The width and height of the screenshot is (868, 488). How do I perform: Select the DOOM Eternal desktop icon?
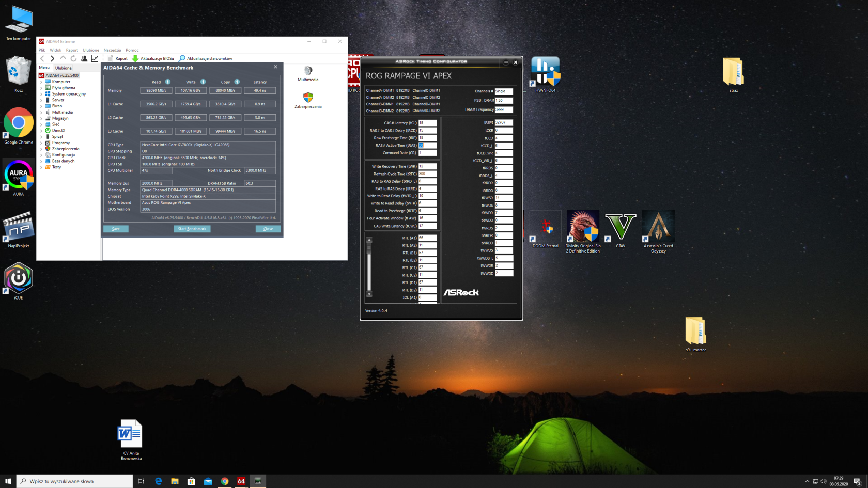tap(545, 228)
